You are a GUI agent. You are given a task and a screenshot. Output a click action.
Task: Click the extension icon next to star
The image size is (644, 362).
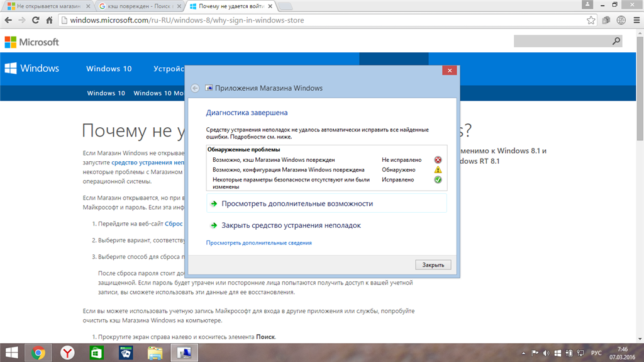pyautogui.click(x=606, y=20)
